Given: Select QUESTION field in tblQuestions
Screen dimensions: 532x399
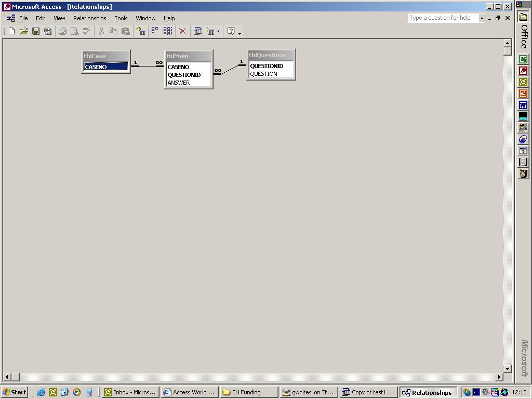Looking at the screenshot, I should pyautogui.click(x=271, y=74).
